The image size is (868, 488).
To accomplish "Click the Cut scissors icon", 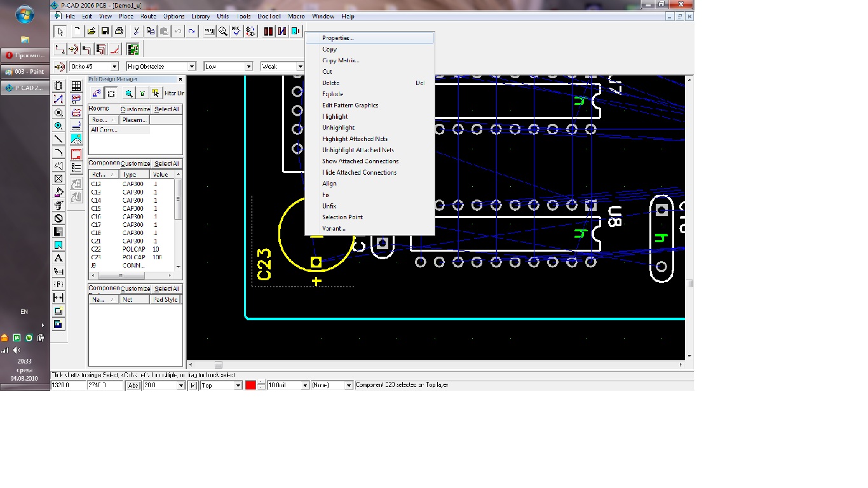I will [x=136, y=31].
